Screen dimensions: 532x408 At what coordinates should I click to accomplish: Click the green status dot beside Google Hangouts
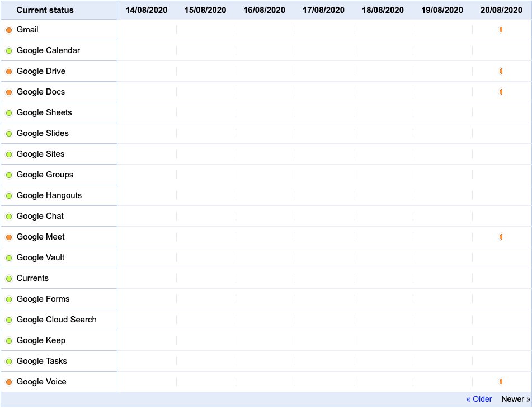pyautogui.click(x=9, y=196)
